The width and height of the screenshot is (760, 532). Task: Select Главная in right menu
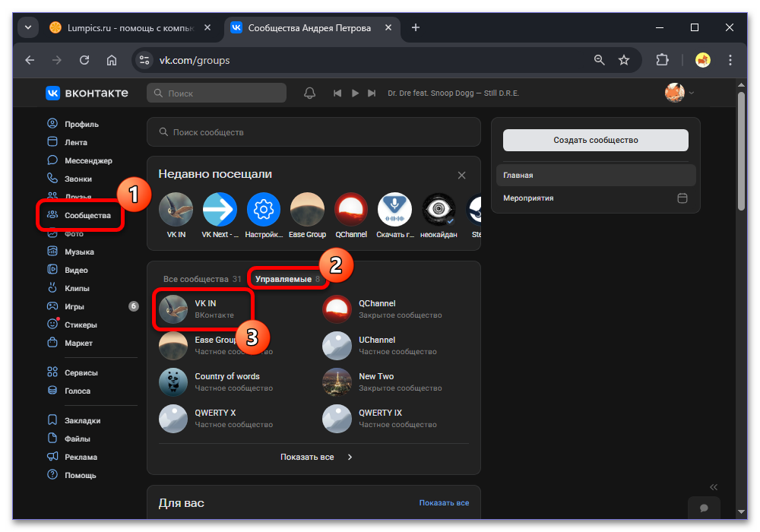point(596,175)
